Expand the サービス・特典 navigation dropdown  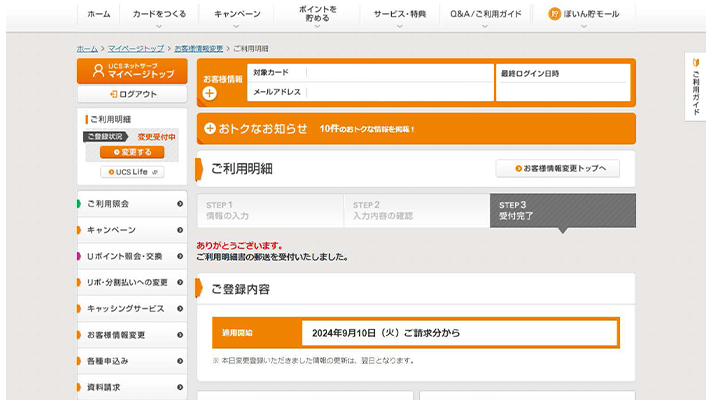coord(399,15)
